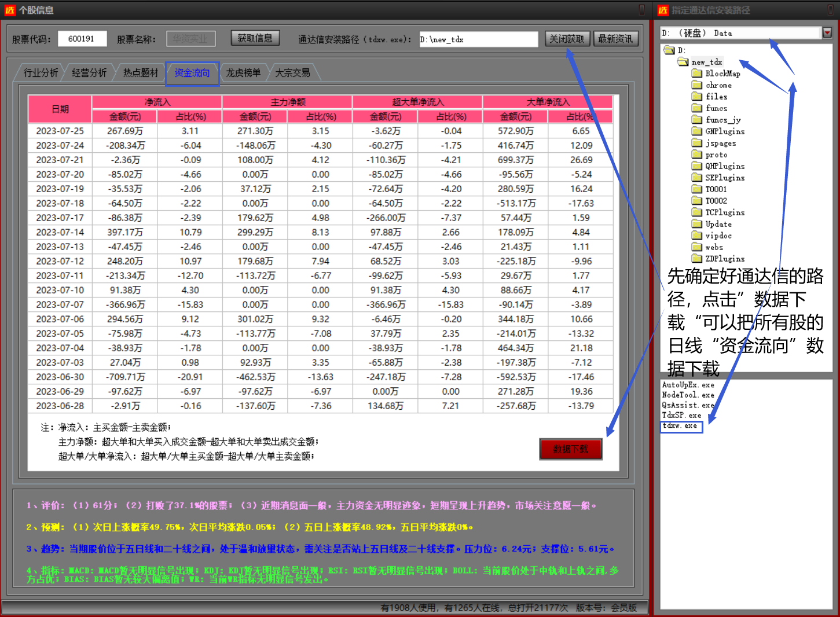Click the 超大单净流入 column group header
The height and width of the screenshot is (617, 840).
(x=417, y=102)
